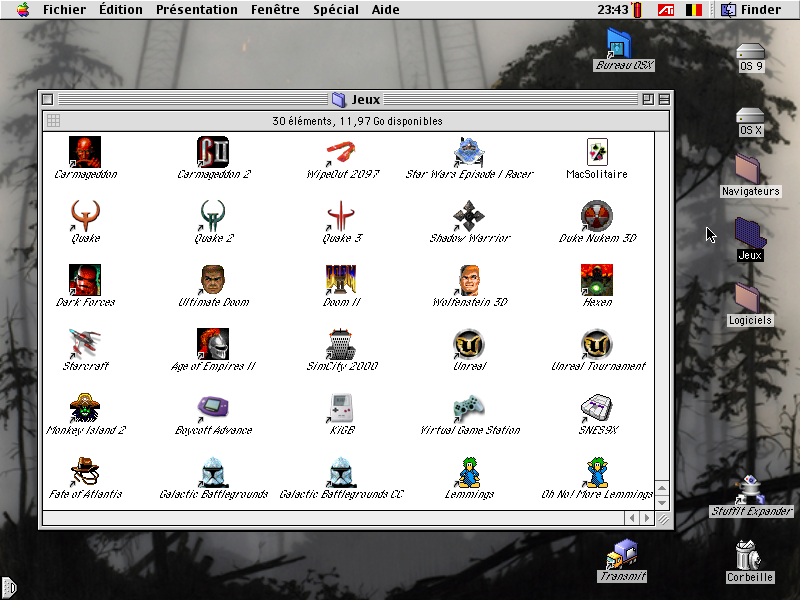Click the Galactic Battlegrounds icon
The image size is (800, 600).
[x=213, y=471]
